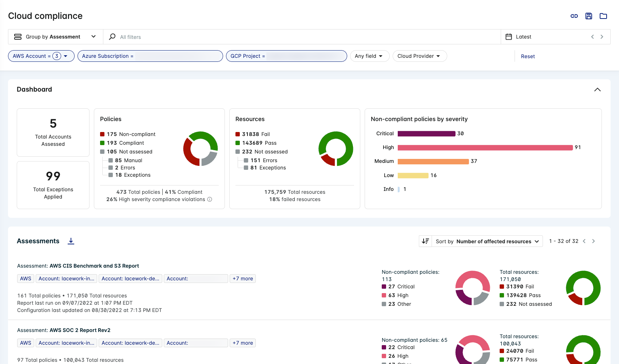The height and width of the screenshot is (364, 619).
Task: Open the AWS SOC 2 Report Rev2 assessment
Action: 79,330
